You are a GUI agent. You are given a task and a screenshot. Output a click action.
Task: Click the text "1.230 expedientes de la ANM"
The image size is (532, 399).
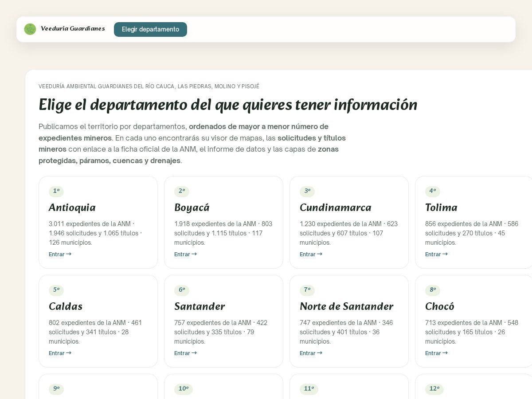(x=340, y=224)
